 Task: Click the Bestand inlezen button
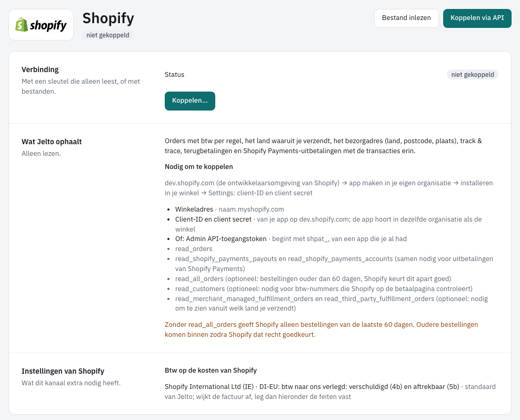(406, 18)
